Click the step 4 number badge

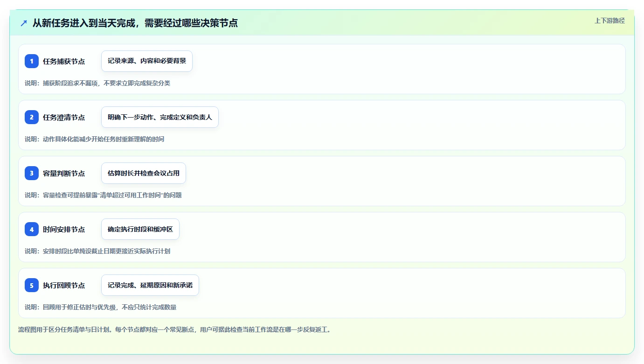click(x=32, y=229)
